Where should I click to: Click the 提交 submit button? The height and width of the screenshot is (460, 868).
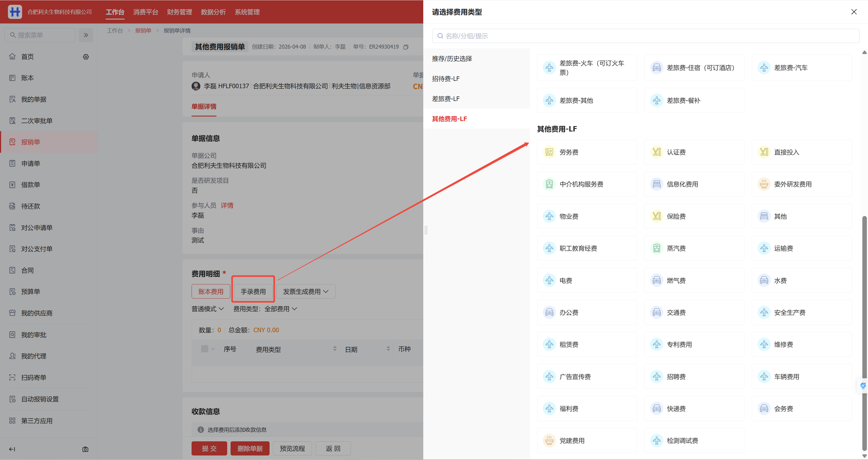pyautogui.click(x=209, y=448)
